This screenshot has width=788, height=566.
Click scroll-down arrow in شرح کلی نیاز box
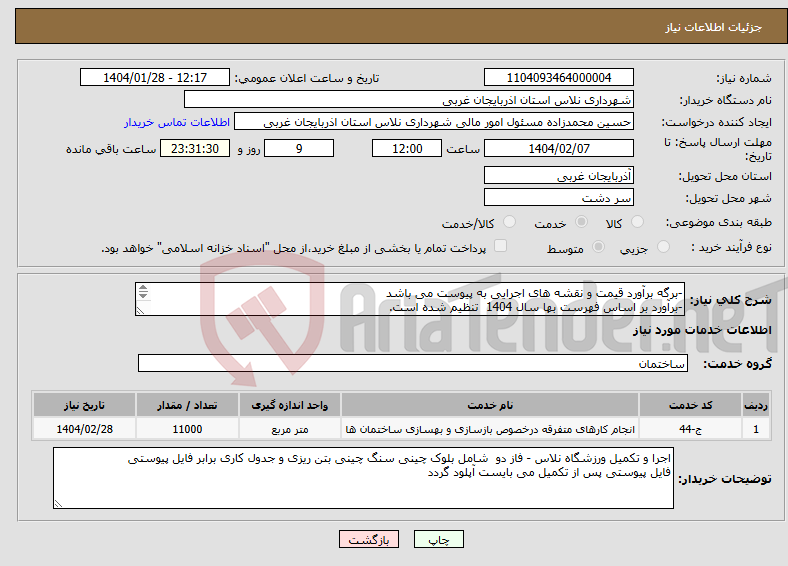pyautogui.click(x=143, y=295)
